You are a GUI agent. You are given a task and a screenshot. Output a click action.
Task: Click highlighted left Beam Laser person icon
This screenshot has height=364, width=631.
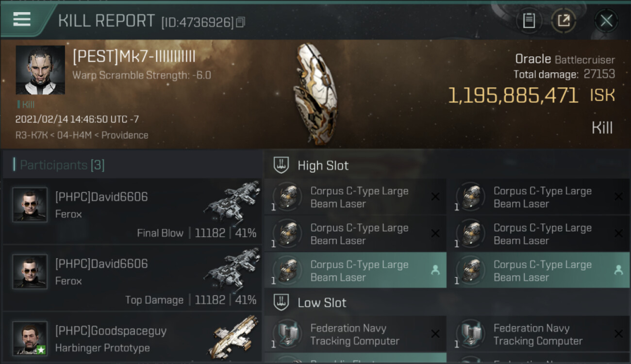click(435, 270)
